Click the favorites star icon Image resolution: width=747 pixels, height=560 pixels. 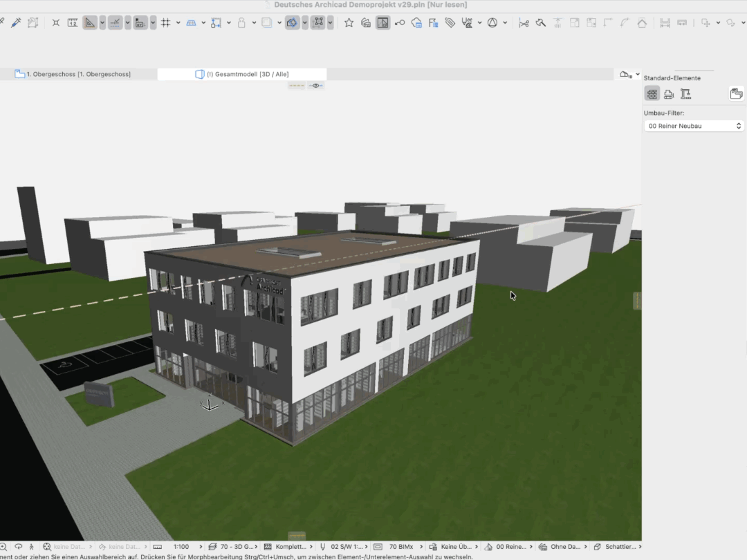pos(349,22)
